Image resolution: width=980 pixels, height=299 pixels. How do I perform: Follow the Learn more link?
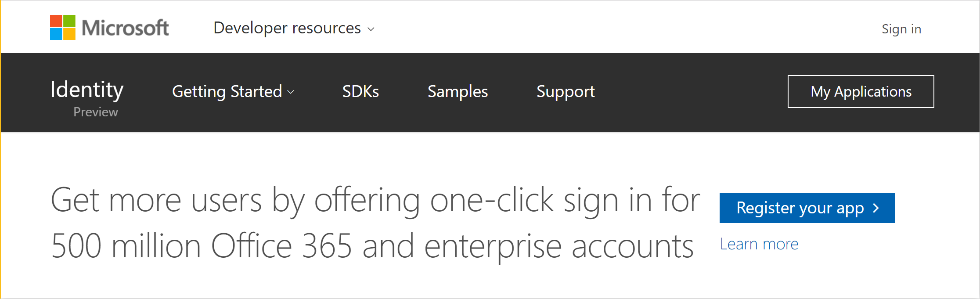click(759, 244)
